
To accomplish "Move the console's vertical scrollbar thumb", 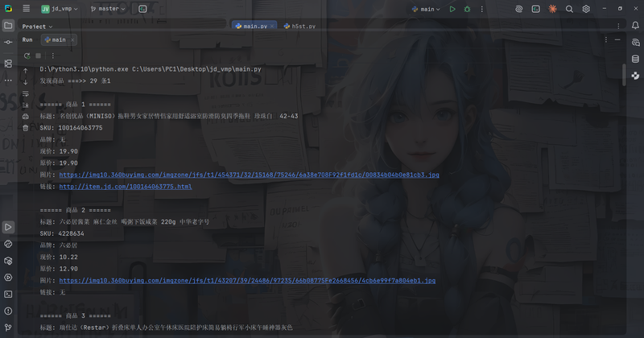I will [x=625, y=75].
